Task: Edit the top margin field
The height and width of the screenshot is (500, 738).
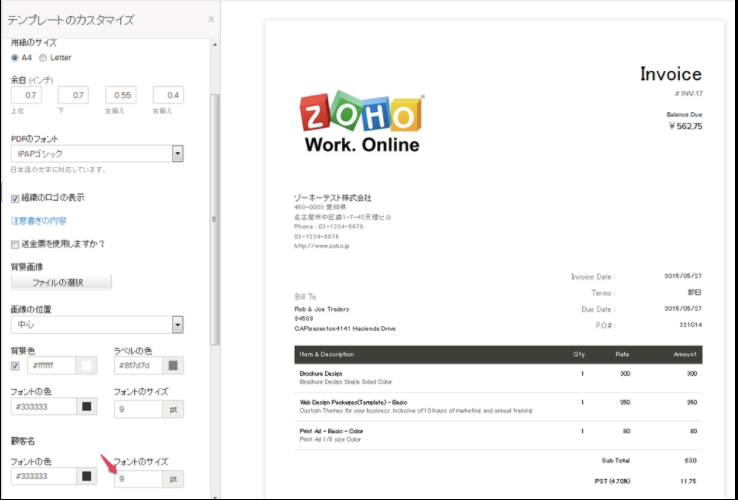Action: [26, 95]
